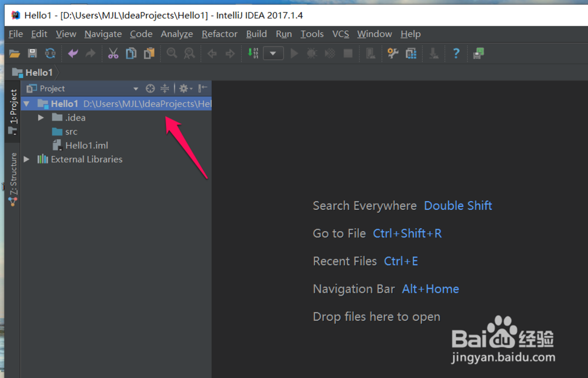Click the Redo arrow icon
The image size is (588, 378).
coord(91,53)
